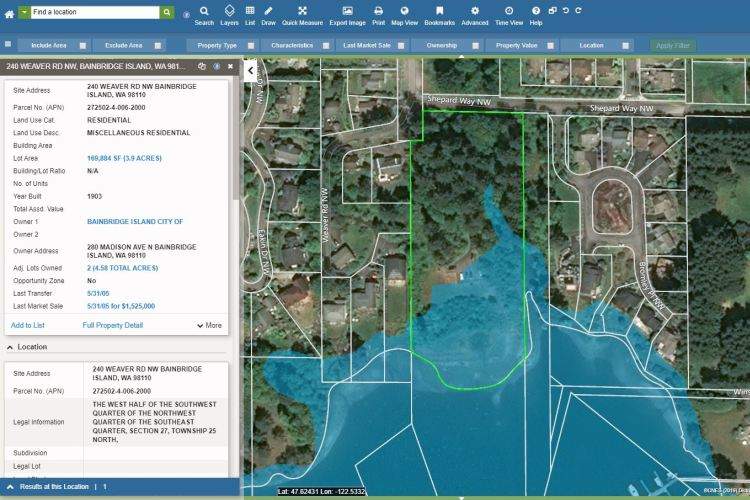Click the pop-out windows icon

(552, 11)
